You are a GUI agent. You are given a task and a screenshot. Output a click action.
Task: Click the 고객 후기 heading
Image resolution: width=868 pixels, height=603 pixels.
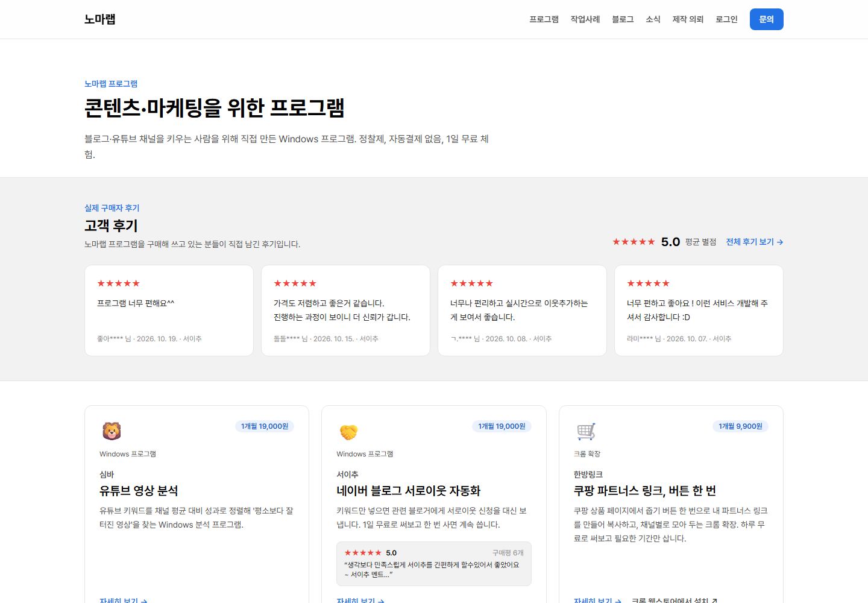pyautogui.click(x=111, y=226)
